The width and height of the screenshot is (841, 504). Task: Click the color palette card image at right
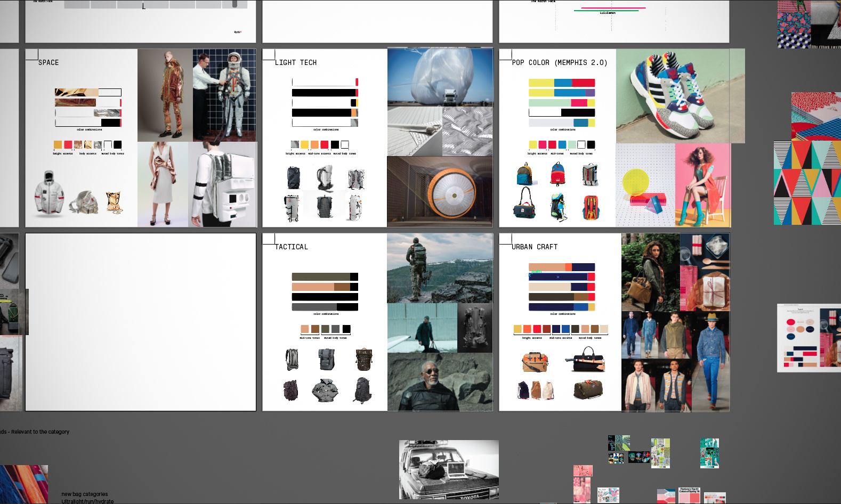tap(809, 338)
